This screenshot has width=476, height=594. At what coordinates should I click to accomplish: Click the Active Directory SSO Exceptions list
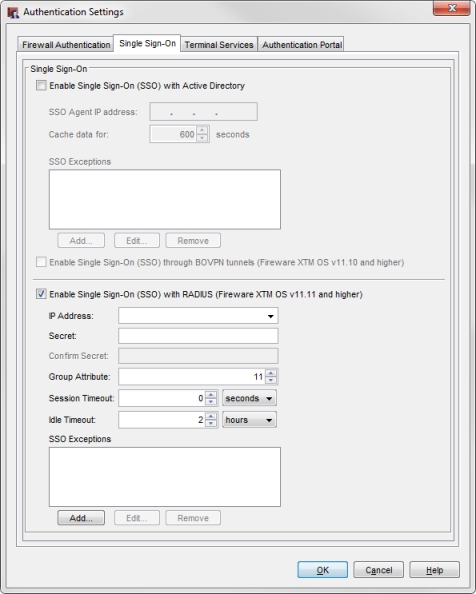[x=165, y=199]
